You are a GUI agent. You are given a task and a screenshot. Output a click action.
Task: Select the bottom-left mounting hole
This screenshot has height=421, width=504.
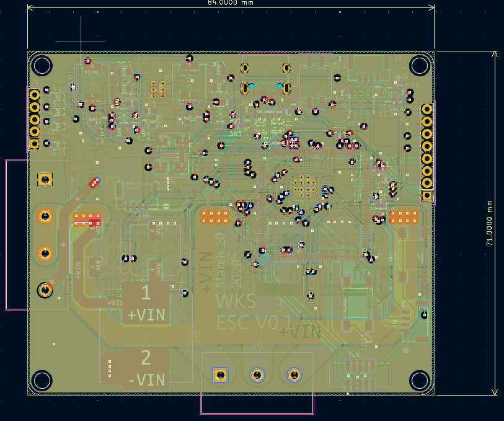click(x=42, y=380)
